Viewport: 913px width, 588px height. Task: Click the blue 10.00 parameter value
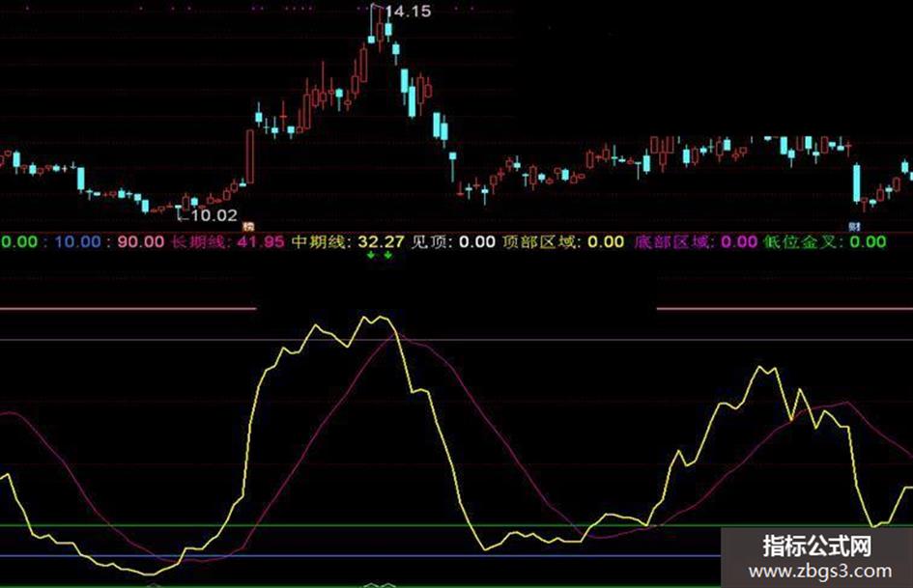click(78, 241)
